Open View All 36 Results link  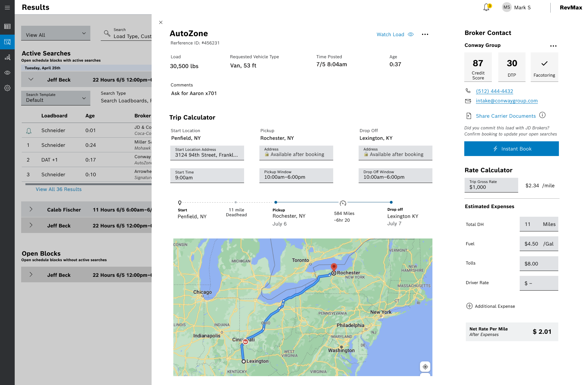(x=58, y=189)
